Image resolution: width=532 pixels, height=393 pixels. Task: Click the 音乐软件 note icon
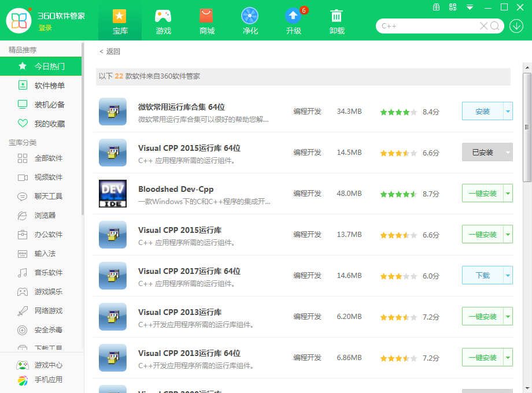click(x=23, y=273)
